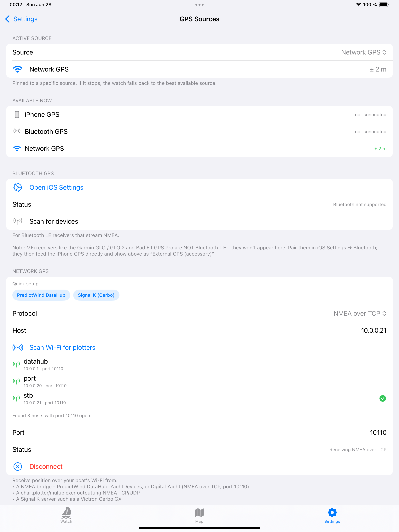Open the Source picker showing Network GPS
Image resolution: width=399 pixels, height=532 pixels.
[364, 52]
